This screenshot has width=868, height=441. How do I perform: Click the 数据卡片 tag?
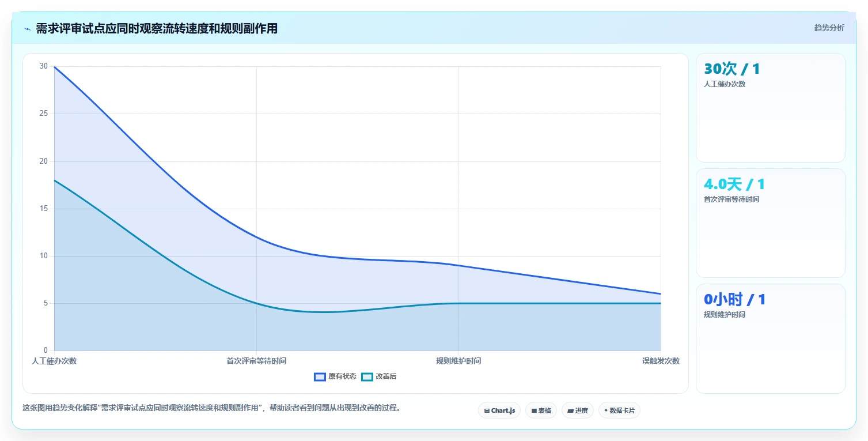(619, 410)
